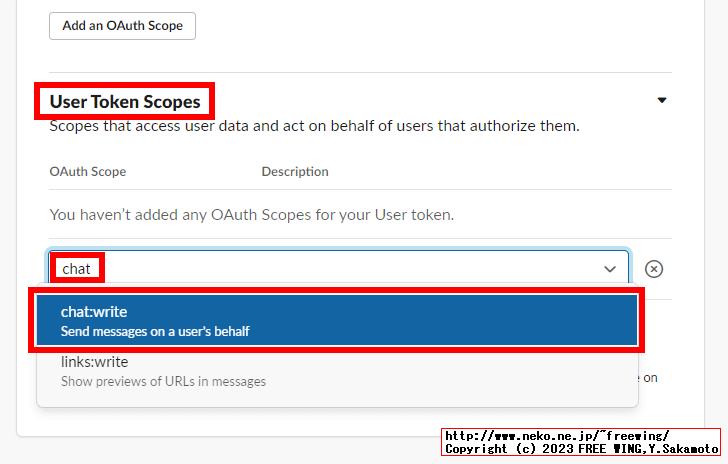This screenshot has height=464, width=728.
Task: Click the neko.ne.jp freewing URL text
Action: [x=557, y=436]
